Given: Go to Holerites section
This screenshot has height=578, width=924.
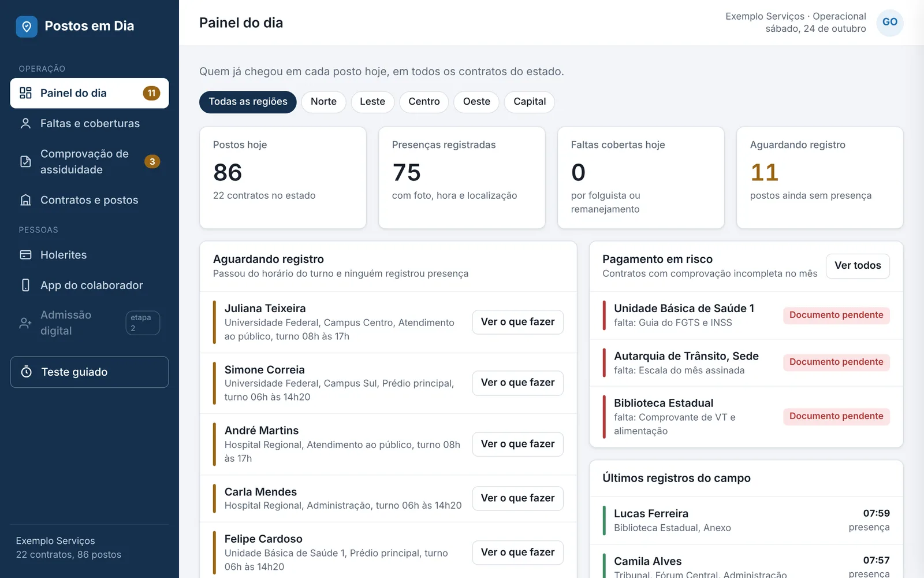Looking at the screenshot, I should pos(90,255).
